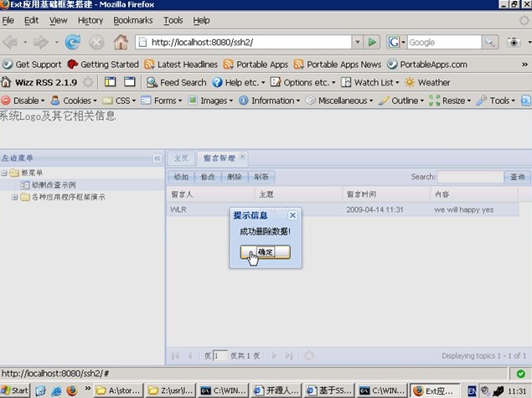The image size is (532, 398).
Task: Click the first grid toolbar button (add)
Action: [181, 177]
